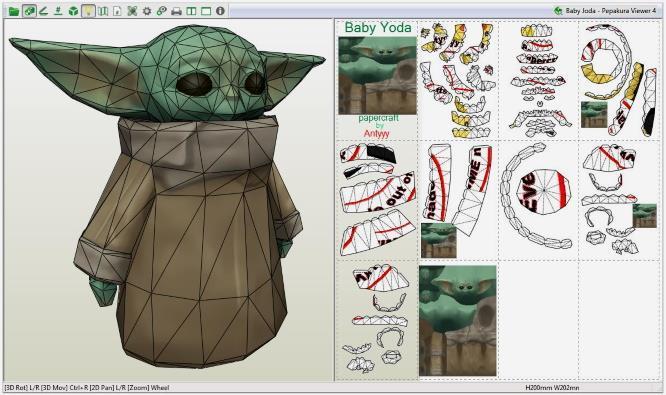Click the '[3D Rot] L/R' status bar hint
Viewport: 666px width, 395px height.
click(21, 387)
